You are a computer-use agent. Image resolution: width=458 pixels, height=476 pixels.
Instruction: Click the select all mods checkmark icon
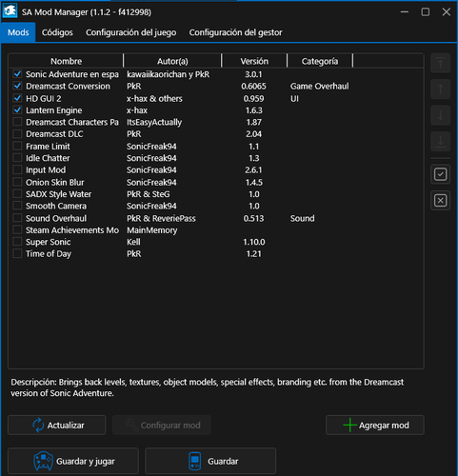pos(440,174)
